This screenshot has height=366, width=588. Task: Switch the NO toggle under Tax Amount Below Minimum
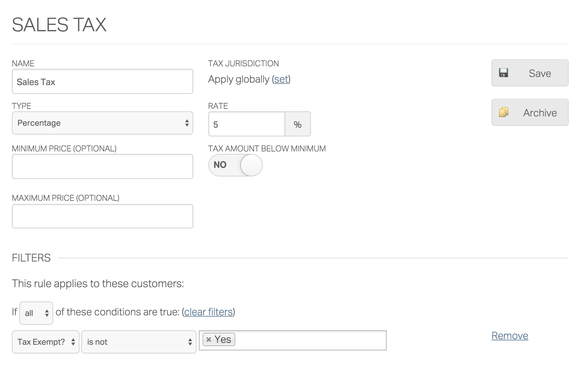pos(235,165)
